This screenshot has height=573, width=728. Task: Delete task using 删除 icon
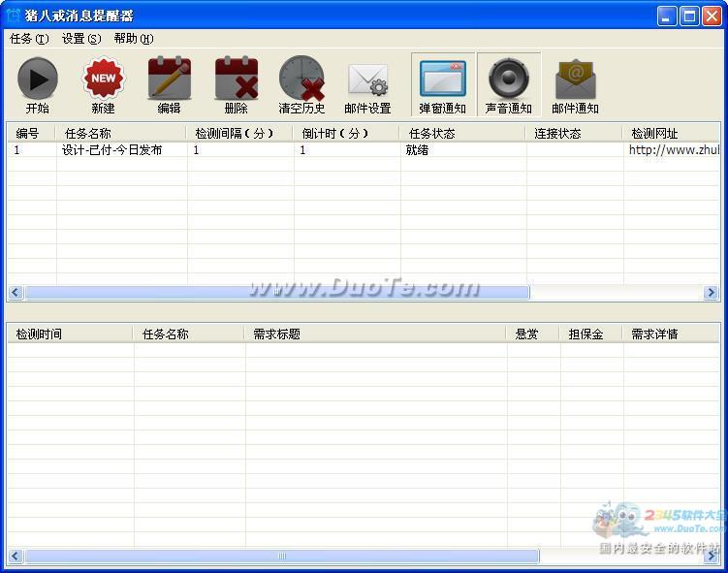[236, 80]
